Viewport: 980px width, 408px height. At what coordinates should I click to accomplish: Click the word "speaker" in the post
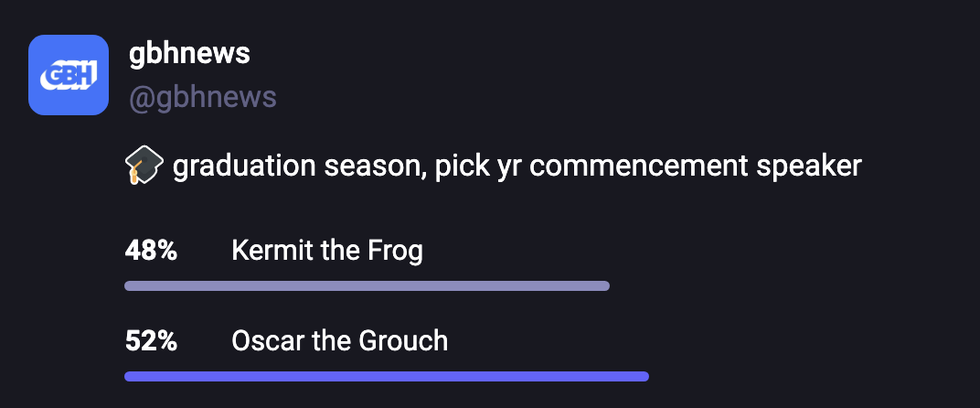(815, 166)
